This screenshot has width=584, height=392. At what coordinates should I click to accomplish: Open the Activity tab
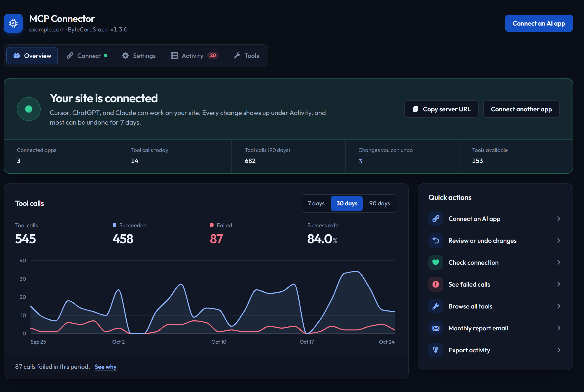(194, 56)
